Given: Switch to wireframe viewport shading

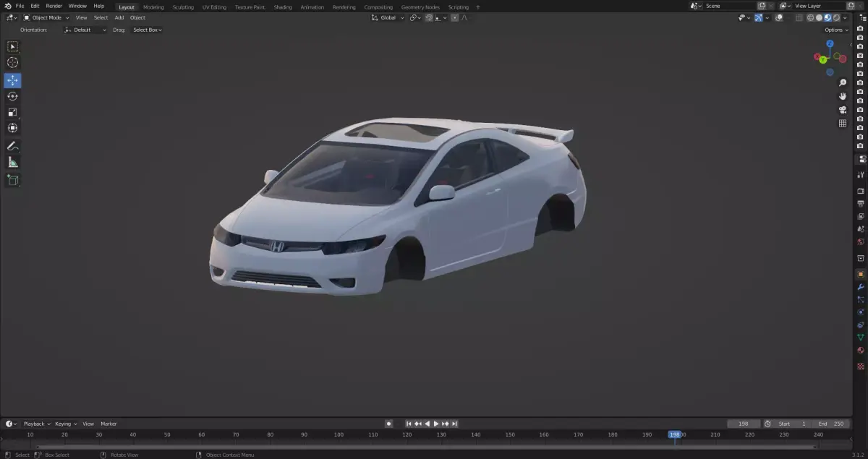Looking at the screenshot, I should click(x=810, y=17).
